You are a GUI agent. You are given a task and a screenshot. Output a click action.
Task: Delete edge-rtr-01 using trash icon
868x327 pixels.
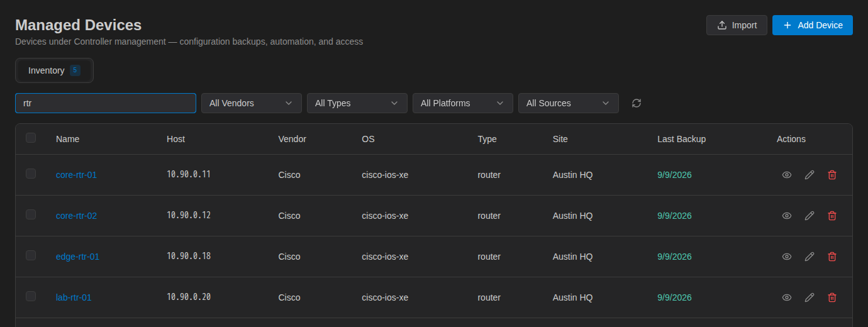[x=832, y=257]
